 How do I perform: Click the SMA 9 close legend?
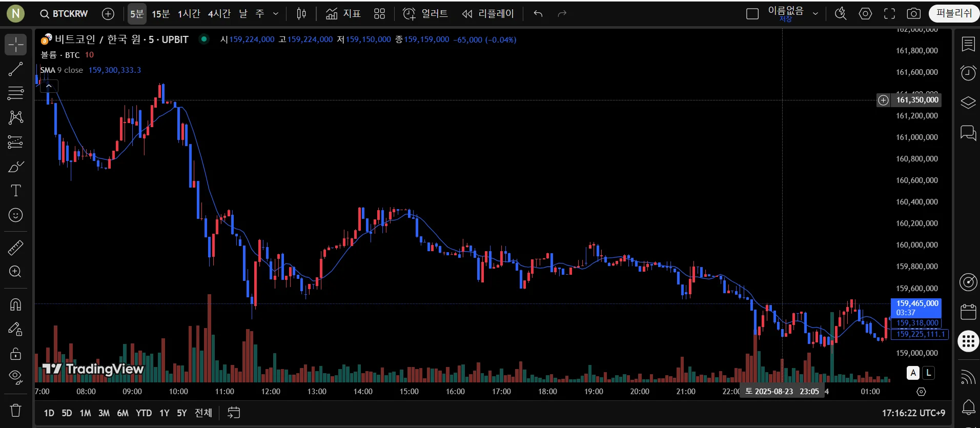(62, 70)
